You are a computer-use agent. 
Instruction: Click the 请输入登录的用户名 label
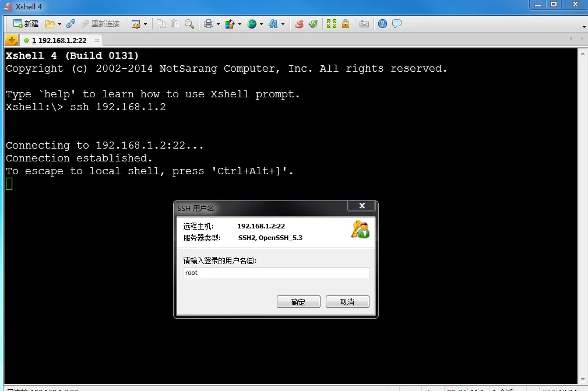pos(220,260)
